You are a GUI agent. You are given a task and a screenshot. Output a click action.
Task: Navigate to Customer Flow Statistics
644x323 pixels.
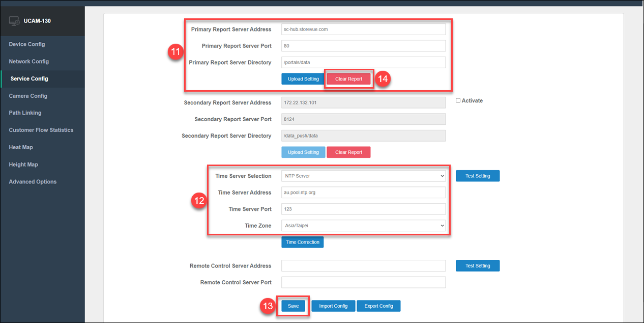[x=41, y=130]
